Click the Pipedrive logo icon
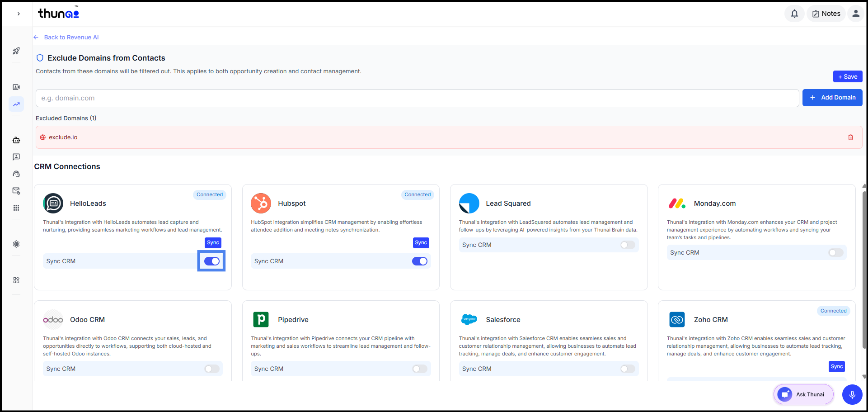The width and height of the screenshot is (868, 412). pyautogui.click(x=261, y=320)
